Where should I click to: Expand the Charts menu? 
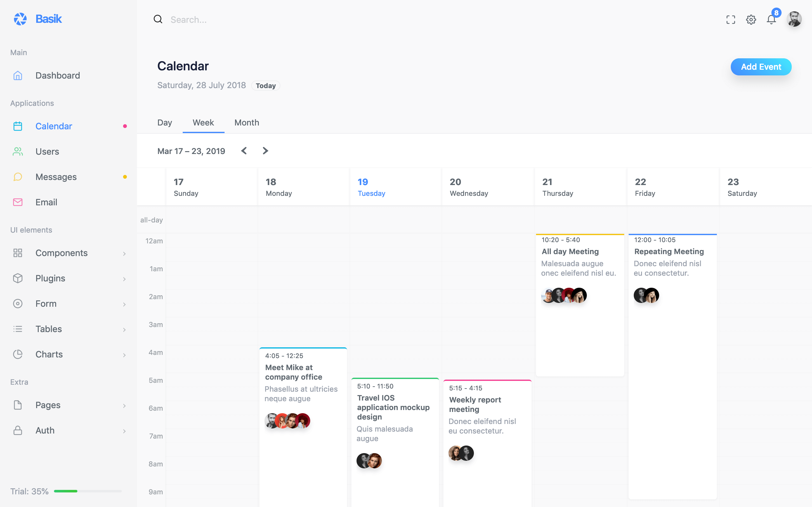(49, 354)
